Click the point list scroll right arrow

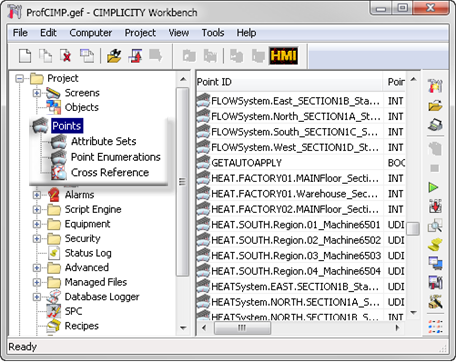coord(397,328)
